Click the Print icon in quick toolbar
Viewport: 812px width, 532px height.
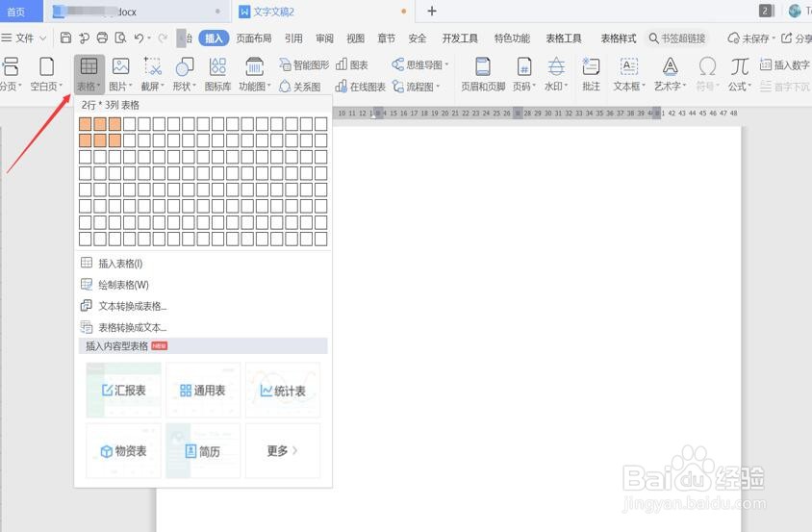(103, 38)
